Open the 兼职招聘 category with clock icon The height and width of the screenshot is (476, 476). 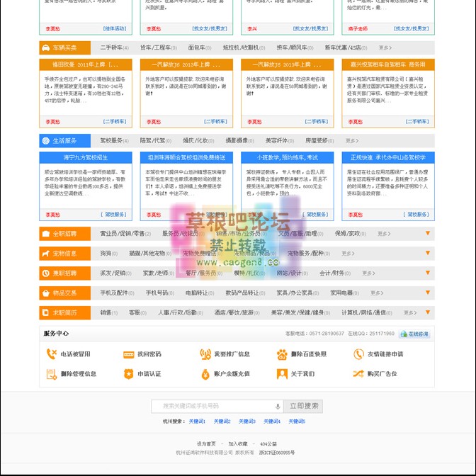64,273
